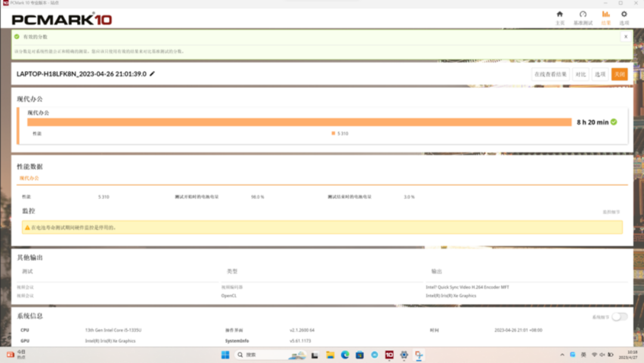Click the orange 现代办公 battery life bar

point(299,122)
